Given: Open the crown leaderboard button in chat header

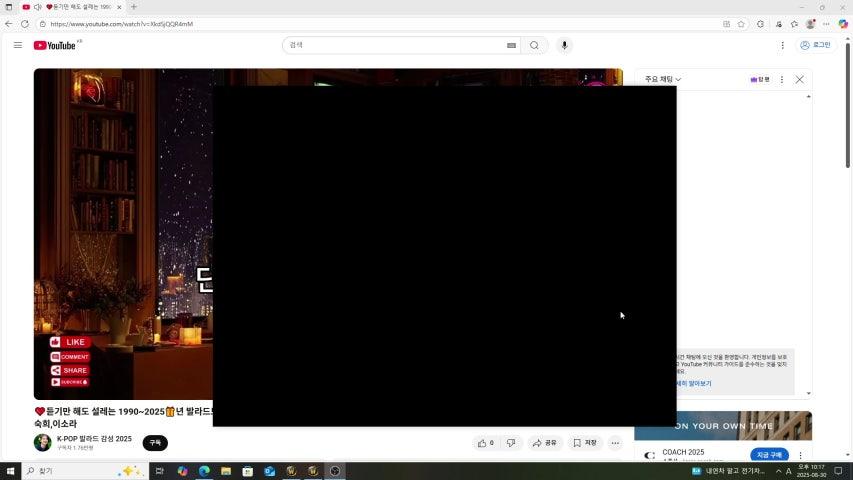Looking at the screenshot, I should click(x=760, y=79).
